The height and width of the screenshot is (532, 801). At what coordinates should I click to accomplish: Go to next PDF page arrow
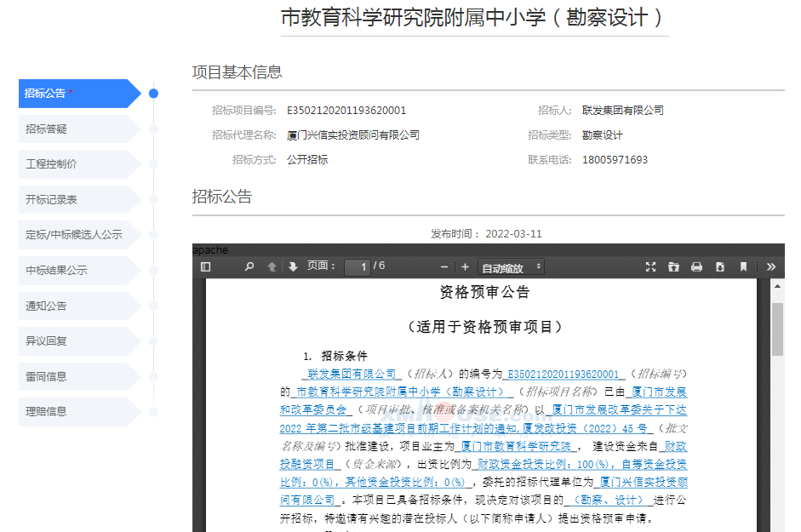point(293,267)
